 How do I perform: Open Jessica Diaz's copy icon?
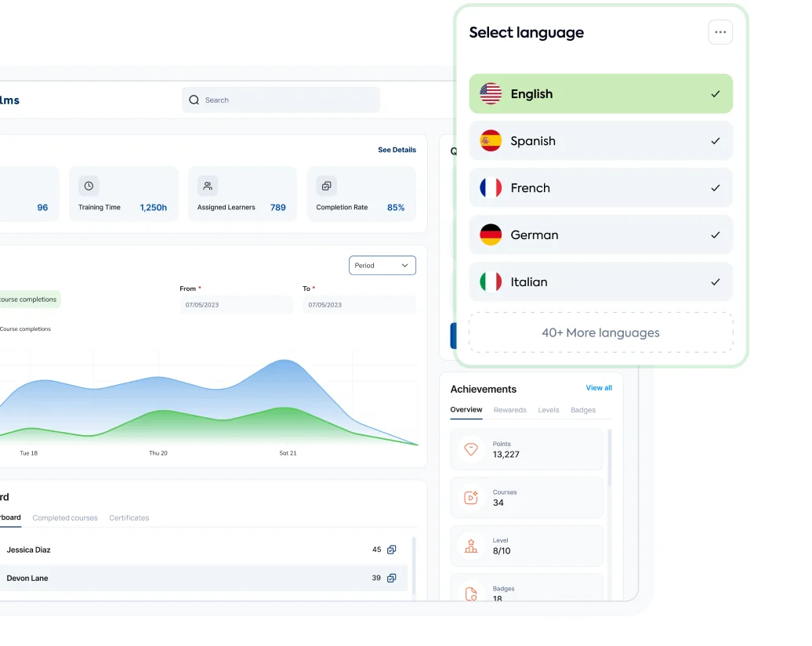[392, 550]
